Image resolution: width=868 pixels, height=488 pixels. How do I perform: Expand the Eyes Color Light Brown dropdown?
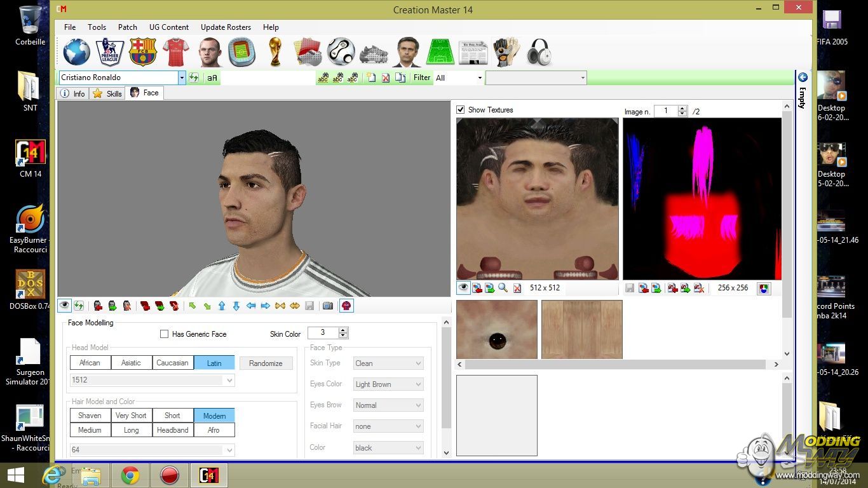(x=418, y=384)
